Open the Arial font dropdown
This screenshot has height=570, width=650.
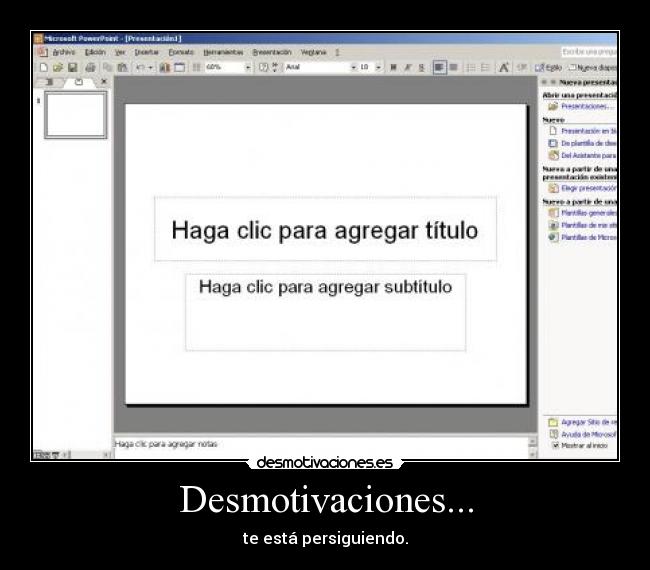tap(354, 67)
